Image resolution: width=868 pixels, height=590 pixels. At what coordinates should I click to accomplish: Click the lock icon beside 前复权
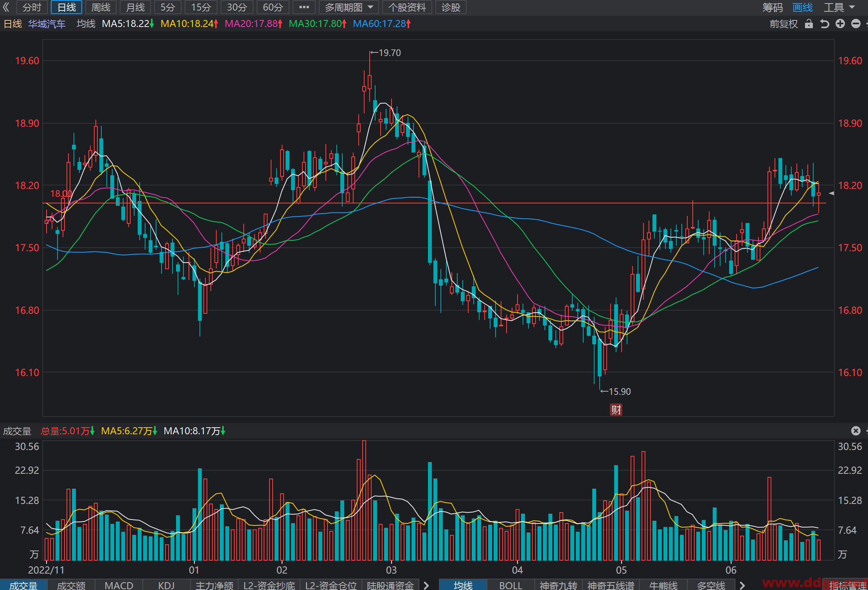point(809,24)
